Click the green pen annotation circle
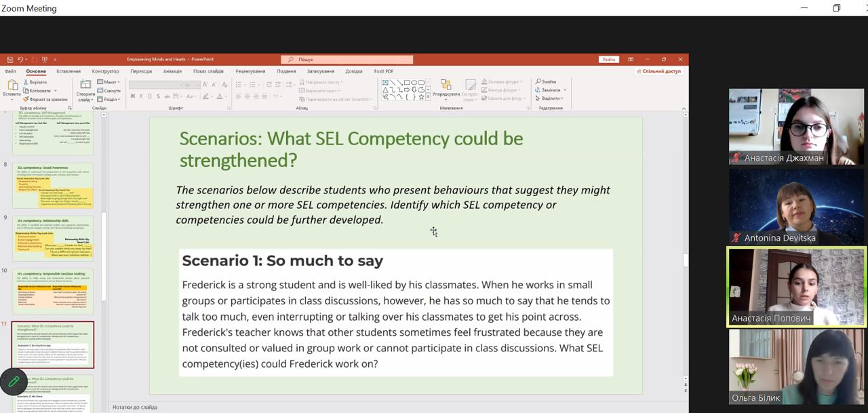This screenshot has height=413, width=868. pyautogui.click(x=14, y=382)
